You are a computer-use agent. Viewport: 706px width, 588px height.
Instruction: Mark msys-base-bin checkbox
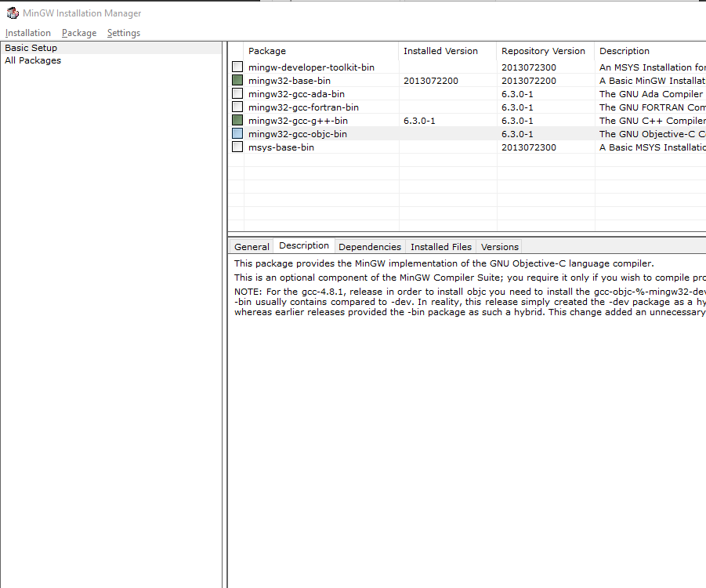pyautogui.click(x=237, y=147)
